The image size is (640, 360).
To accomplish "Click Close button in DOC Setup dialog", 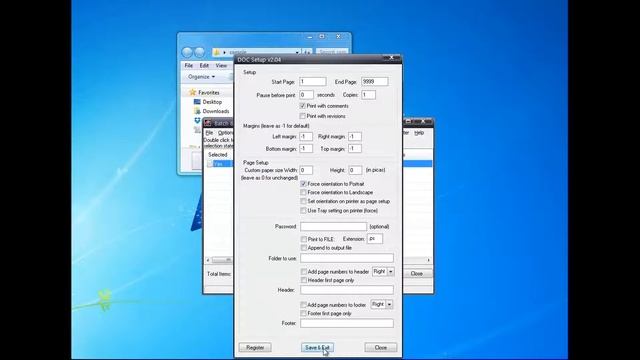I will pos(380,347).
